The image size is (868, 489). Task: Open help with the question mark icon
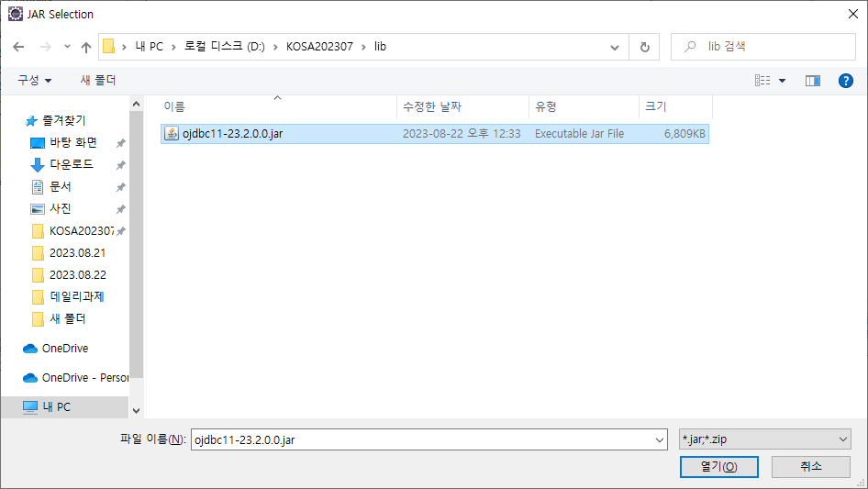[x=845, y=81]
